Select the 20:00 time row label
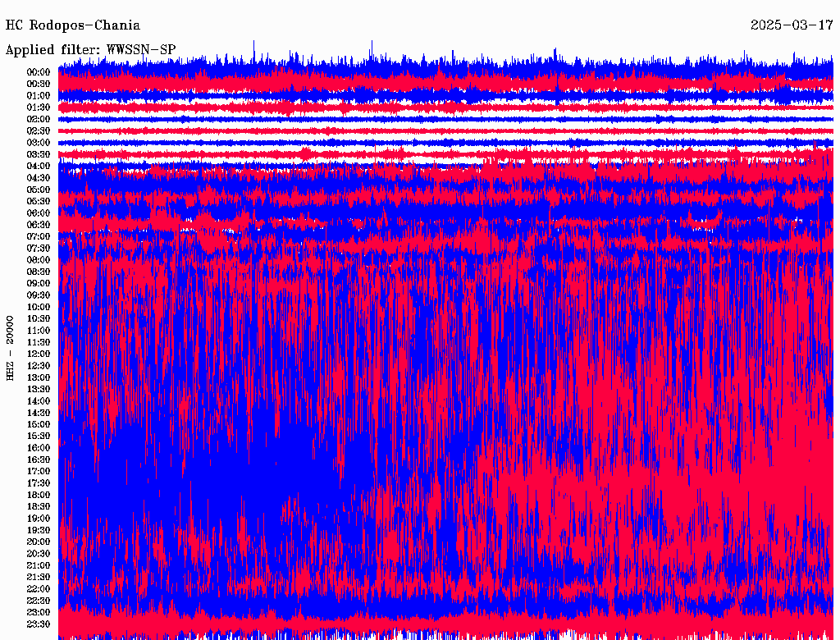840x640 pixels. pos(39,542)
